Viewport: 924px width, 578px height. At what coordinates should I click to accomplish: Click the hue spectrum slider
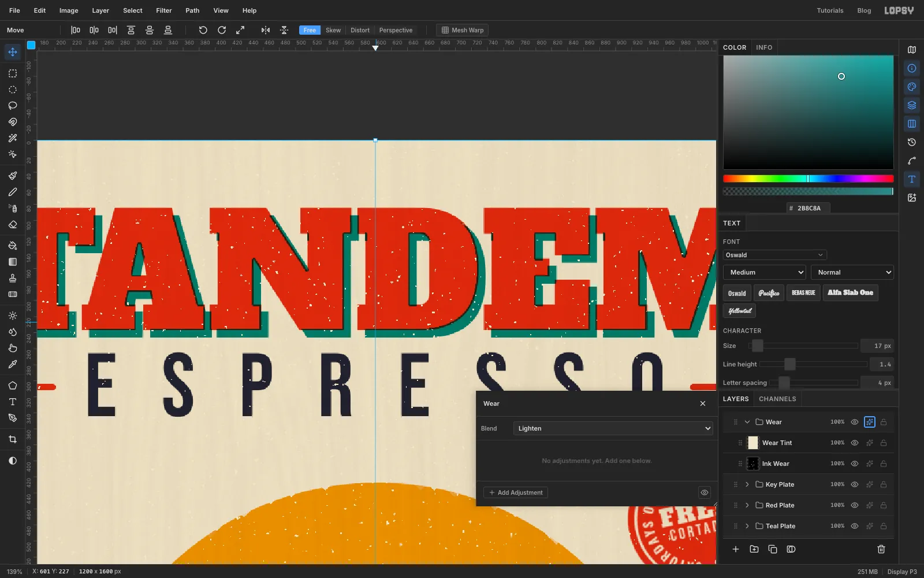click(x=808, y=179)
